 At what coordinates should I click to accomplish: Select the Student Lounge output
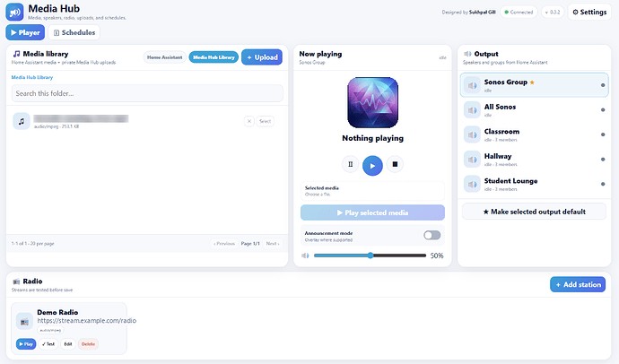click(534, 184)
